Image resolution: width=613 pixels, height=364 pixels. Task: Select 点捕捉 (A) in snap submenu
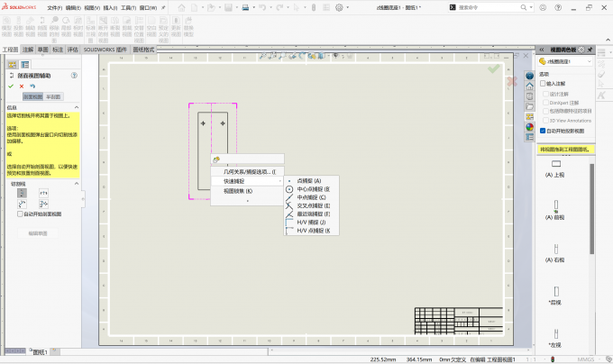tap(311, 181)
